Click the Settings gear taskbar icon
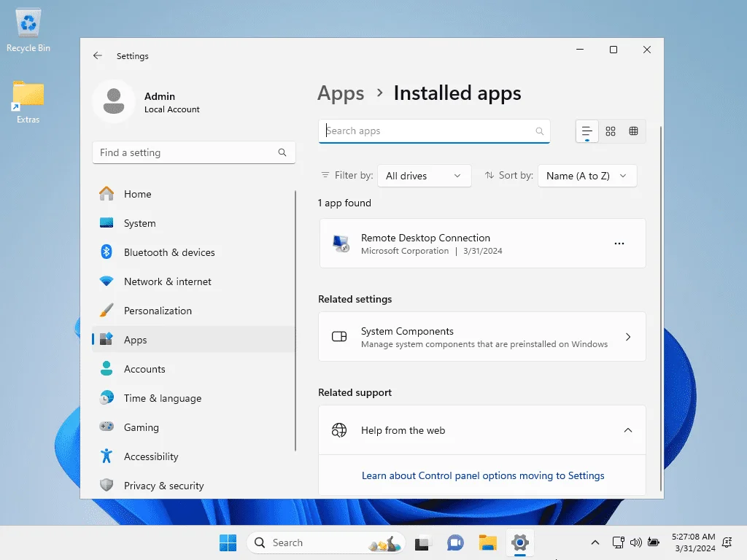The image size is (747, 560). tap(519, 542)
